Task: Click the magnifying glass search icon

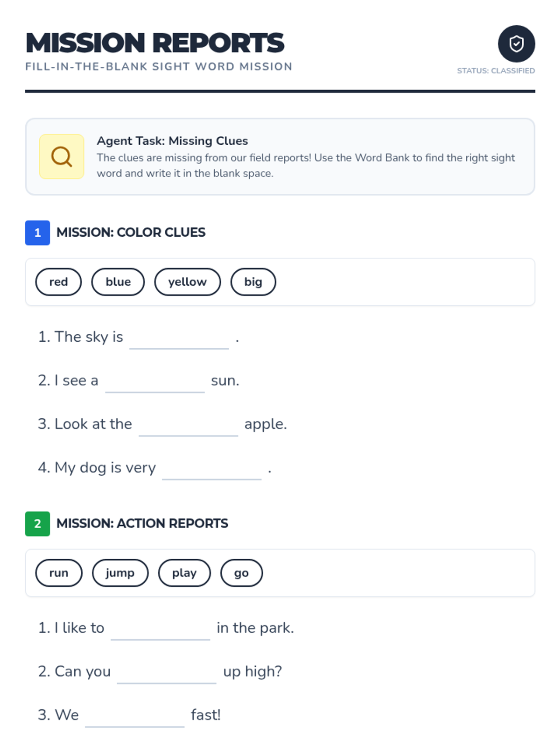Action: pos(62,157)
